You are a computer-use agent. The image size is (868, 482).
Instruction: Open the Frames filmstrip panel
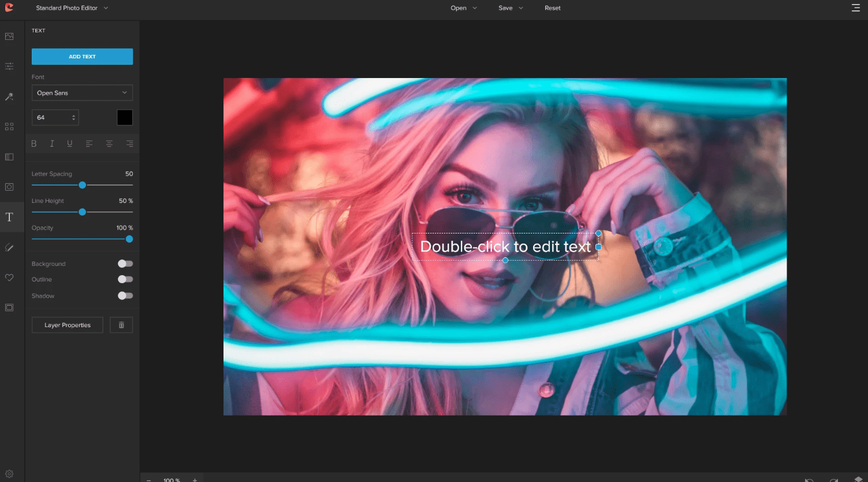tap(9, 156)
